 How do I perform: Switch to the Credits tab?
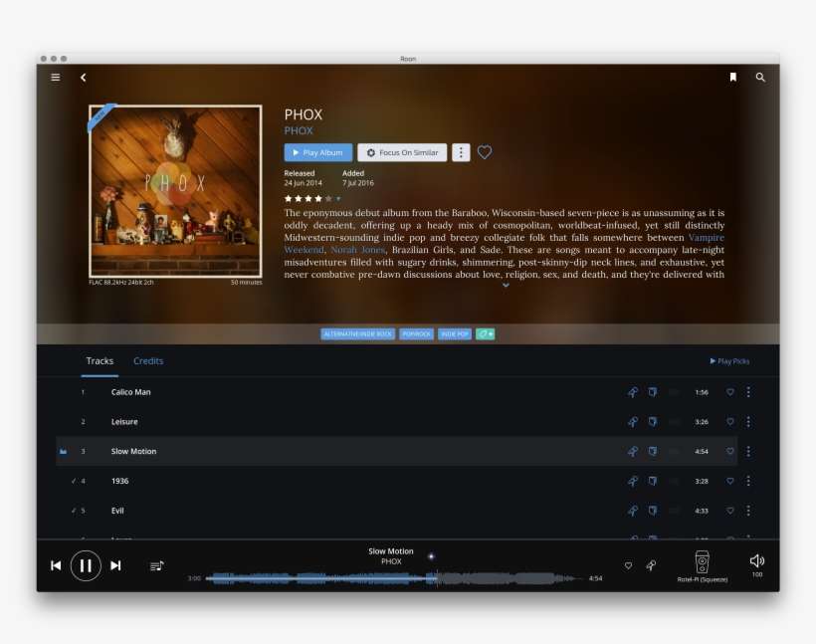click(x=147, y=361)
